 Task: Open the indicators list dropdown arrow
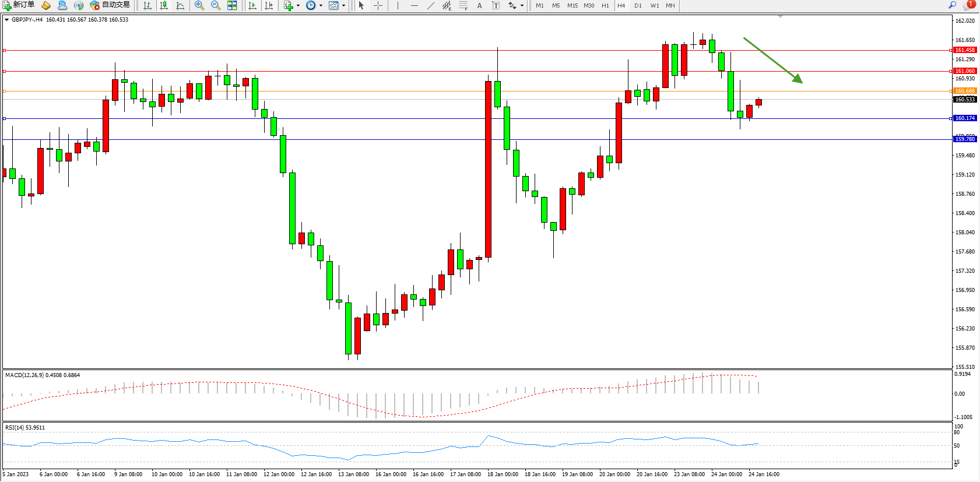coord(298,5)
